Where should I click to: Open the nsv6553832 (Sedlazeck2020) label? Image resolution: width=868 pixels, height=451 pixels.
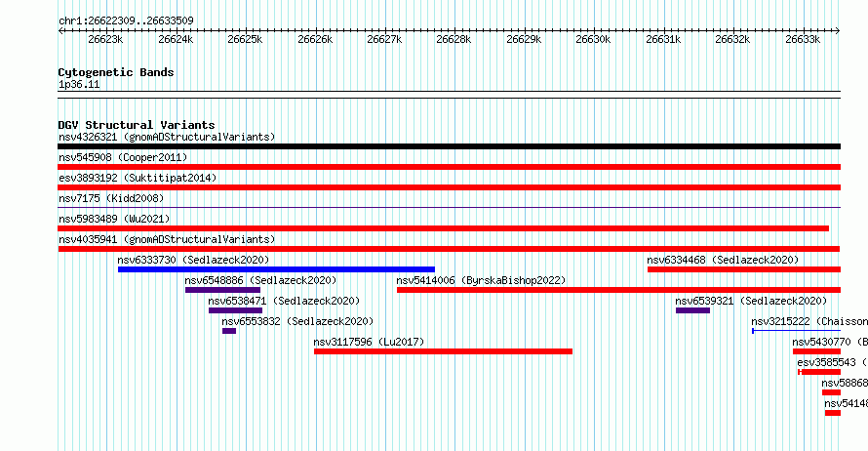(x=297, y=321)
